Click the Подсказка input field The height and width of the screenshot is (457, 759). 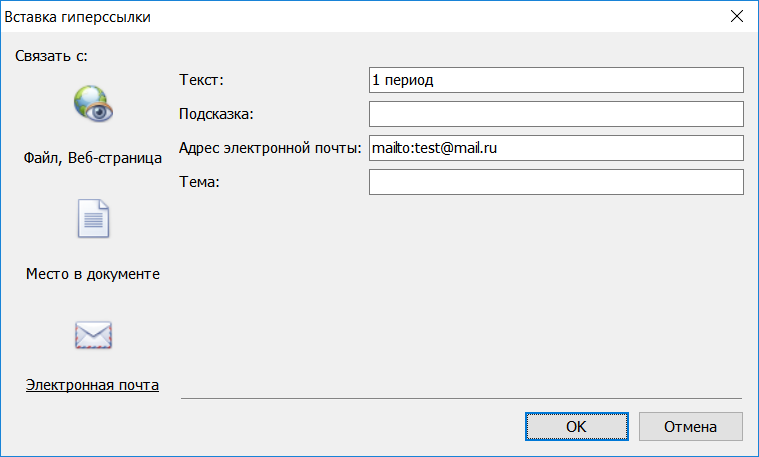click(556, 114)
